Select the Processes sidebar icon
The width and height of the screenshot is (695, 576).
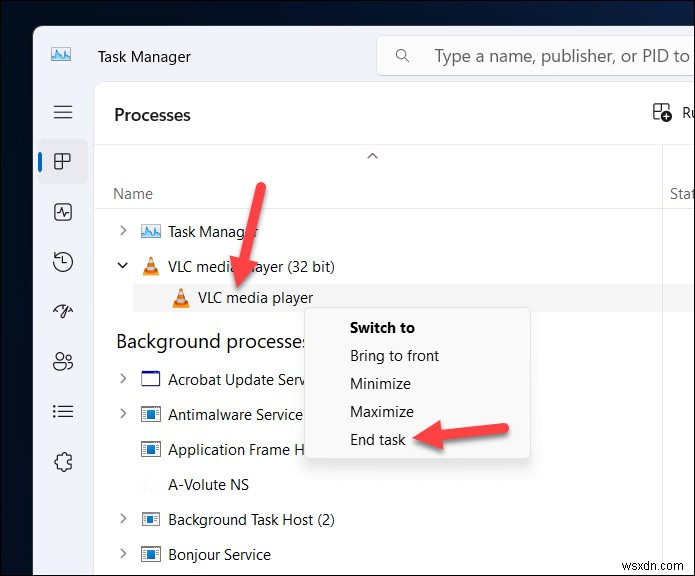tap(62, 161)
